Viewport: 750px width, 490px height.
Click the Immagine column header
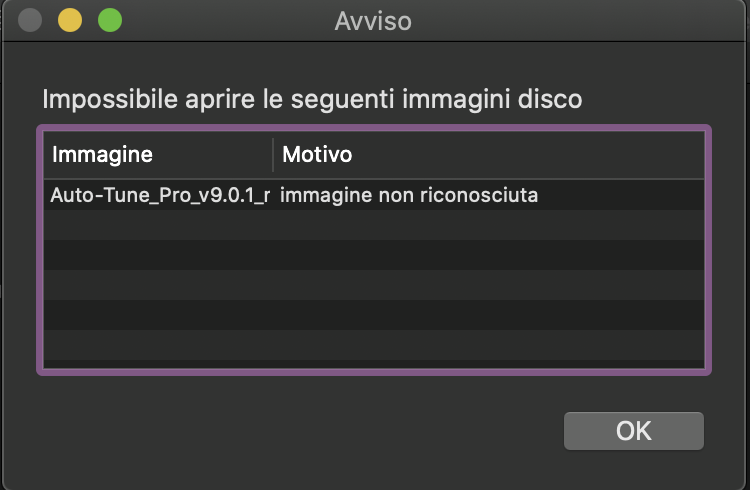pos(102,155)
